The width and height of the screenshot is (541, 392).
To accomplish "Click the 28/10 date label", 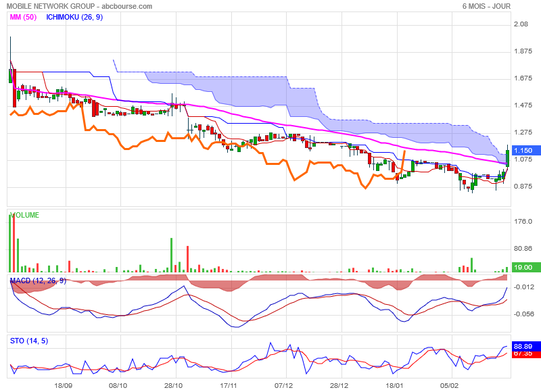I will [x=174, y=385].
